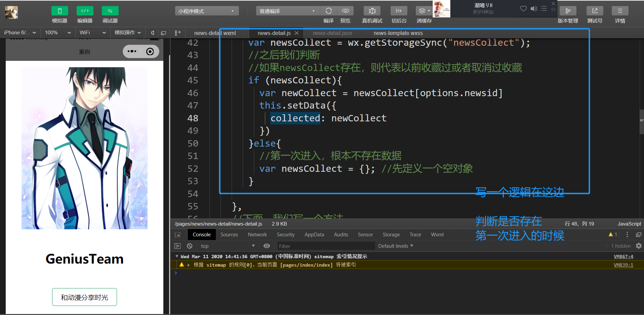The width and height of the screenshot is (644, 315).
Task: Switch to news-detail.wxml tab
Action: pyautogui.click(x=215, y=33)
